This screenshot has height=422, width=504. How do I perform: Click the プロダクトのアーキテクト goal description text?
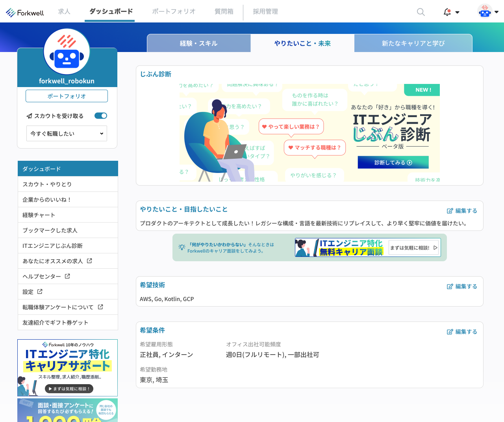[x=304, y=223]
